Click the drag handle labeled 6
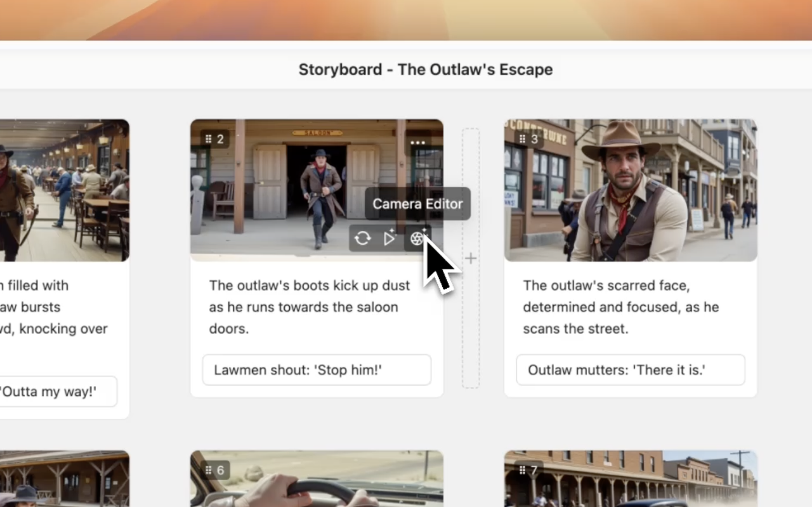The width and height of the screenshot is (812, 507). pyautogui.click(x=214, y=470)
